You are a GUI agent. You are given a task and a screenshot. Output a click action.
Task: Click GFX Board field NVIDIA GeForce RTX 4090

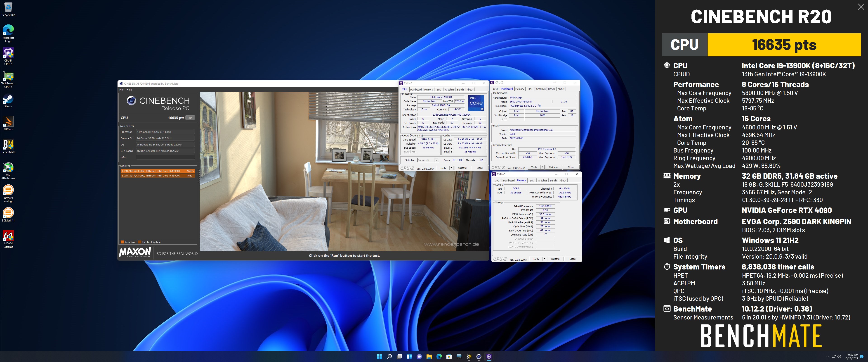pyautogui.click(x=165, y=151)
